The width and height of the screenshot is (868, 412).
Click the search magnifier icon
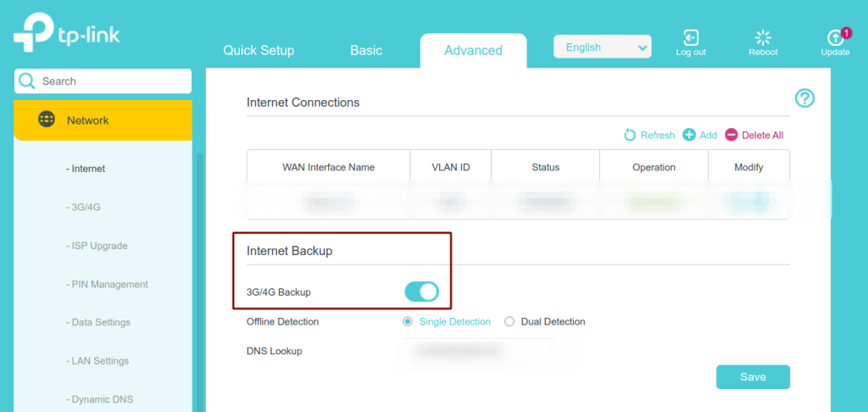[26, 81]
